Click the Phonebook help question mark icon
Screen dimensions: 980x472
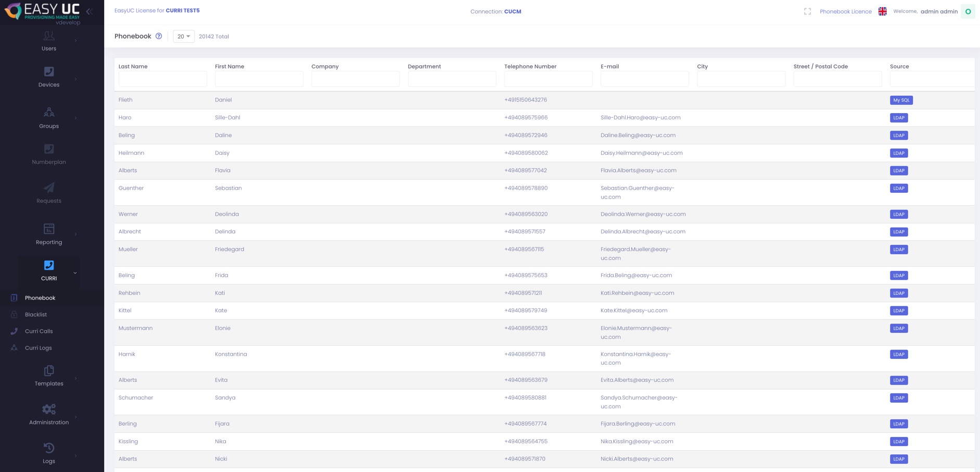(159, 36)
